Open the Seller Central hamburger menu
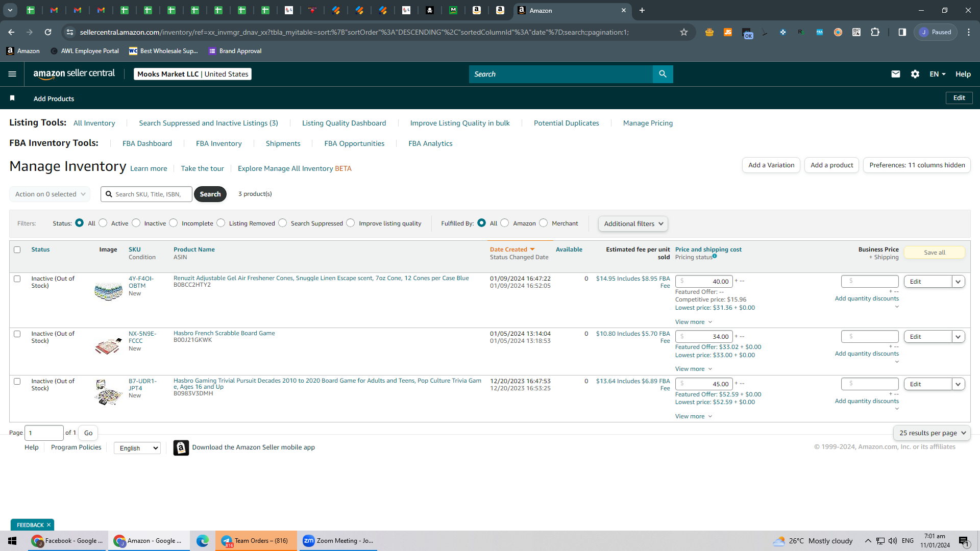The image size is (980, 551). (12, 74)
